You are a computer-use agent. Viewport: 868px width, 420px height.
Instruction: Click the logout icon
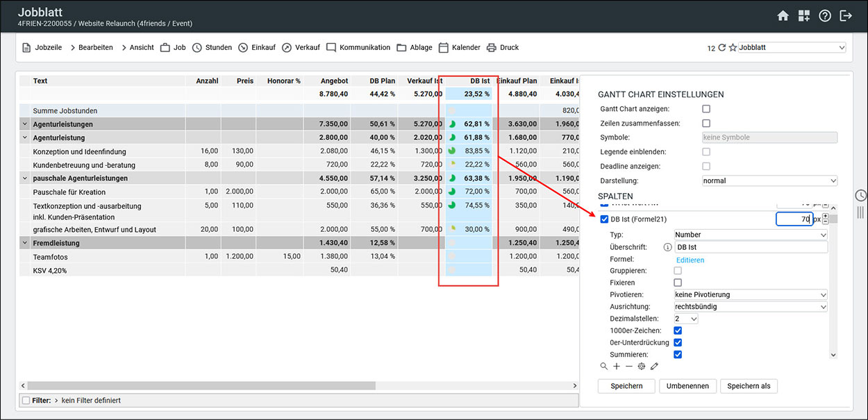pyautogui.click(x=846, y=16)
